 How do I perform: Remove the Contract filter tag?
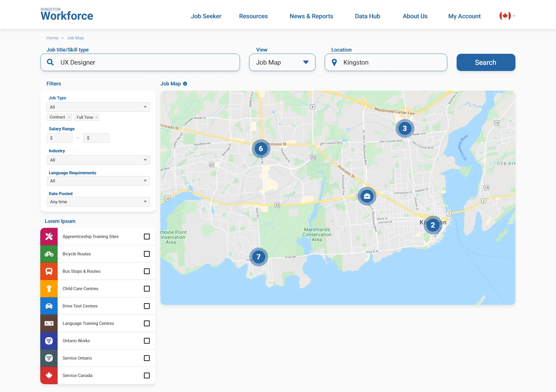tap(69, 117)
